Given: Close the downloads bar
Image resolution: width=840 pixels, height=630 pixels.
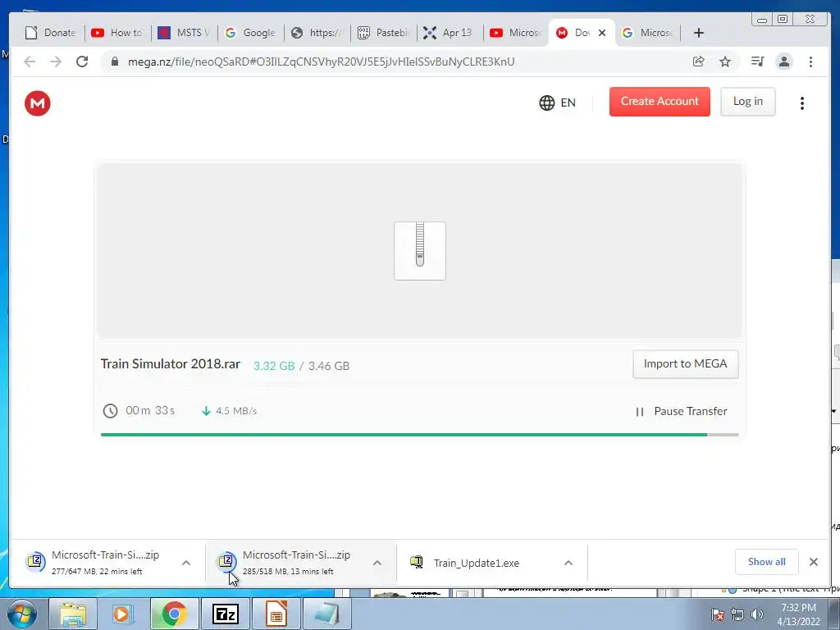Looking at the screenshot, I should point(814,561).
